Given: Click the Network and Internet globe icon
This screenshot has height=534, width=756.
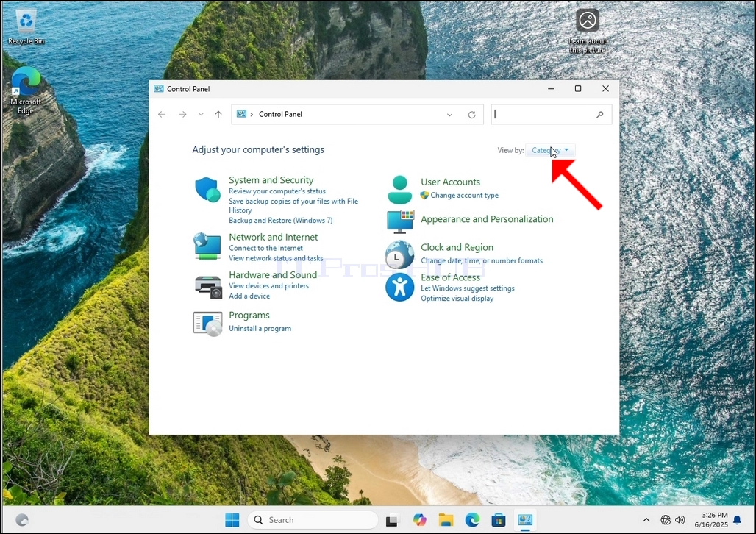Looking at the screenshot, I should pos(207,246).
